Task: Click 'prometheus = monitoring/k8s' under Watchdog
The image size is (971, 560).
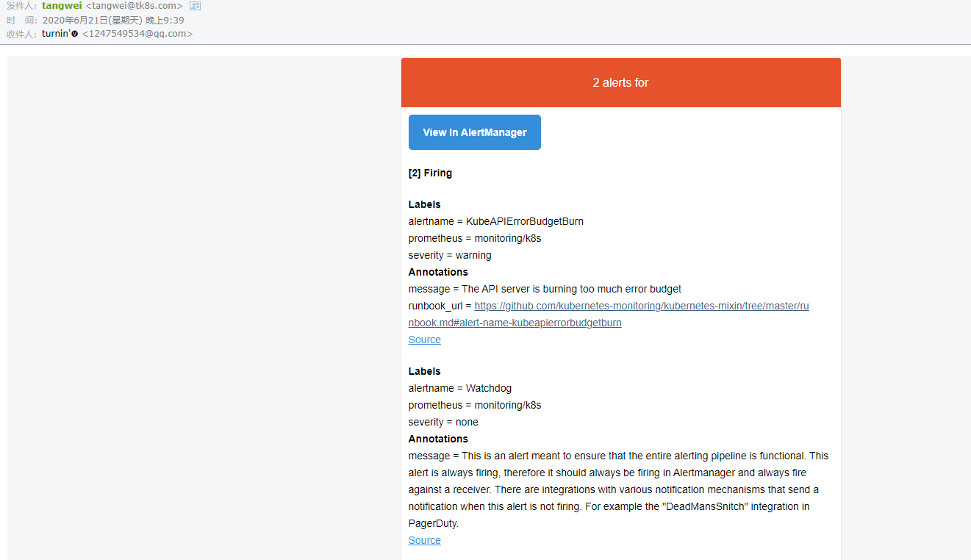Action: (475, 405)
